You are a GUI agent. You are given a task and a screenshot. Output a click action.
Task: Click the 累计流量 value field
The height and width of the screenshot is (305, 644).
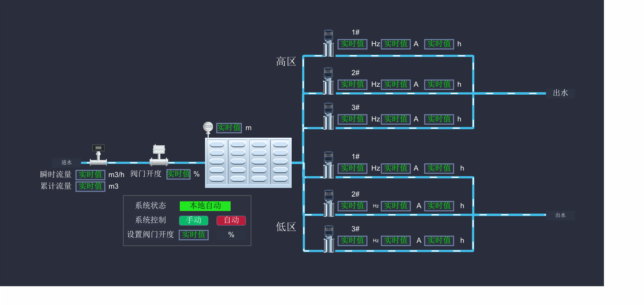(x=90, y=186)
